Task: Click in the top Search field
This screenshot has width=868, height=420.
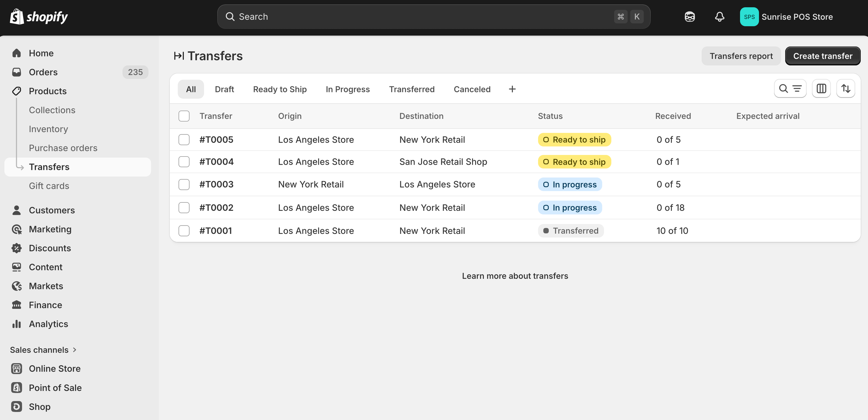Action: click(434, 17)
